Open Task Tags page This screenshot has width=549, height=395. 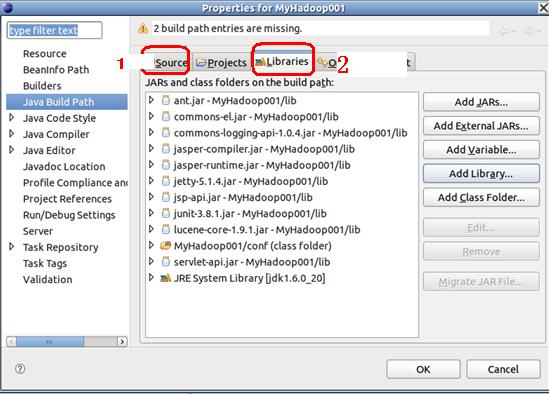coord(45,263)
